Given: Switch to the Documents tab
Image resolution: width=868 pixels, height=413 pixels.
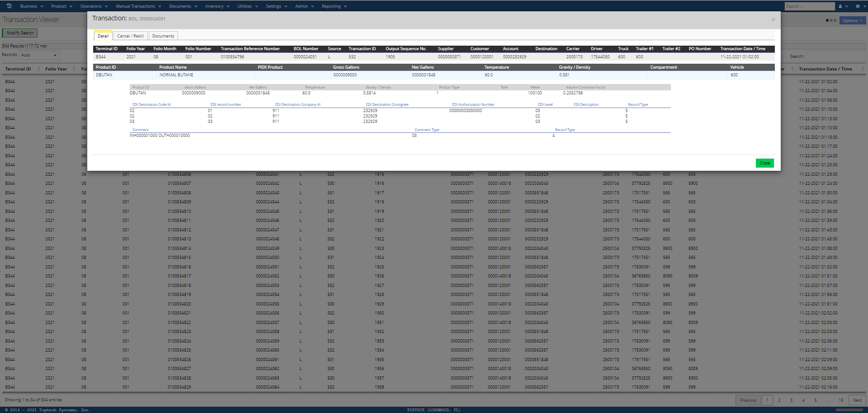Looking at the screenshot, I should pyautogui.click(x=163, y=36).
